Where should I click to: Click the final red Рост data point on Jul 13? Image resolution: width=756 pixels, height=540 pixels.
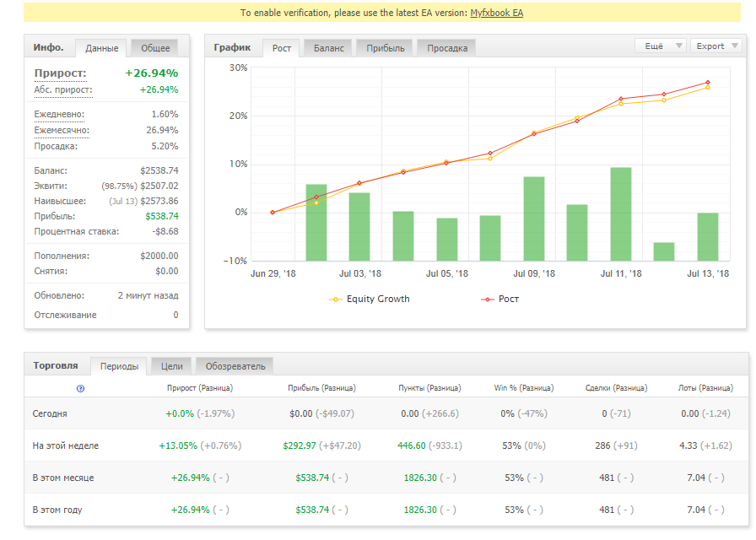tap(708, 83)
